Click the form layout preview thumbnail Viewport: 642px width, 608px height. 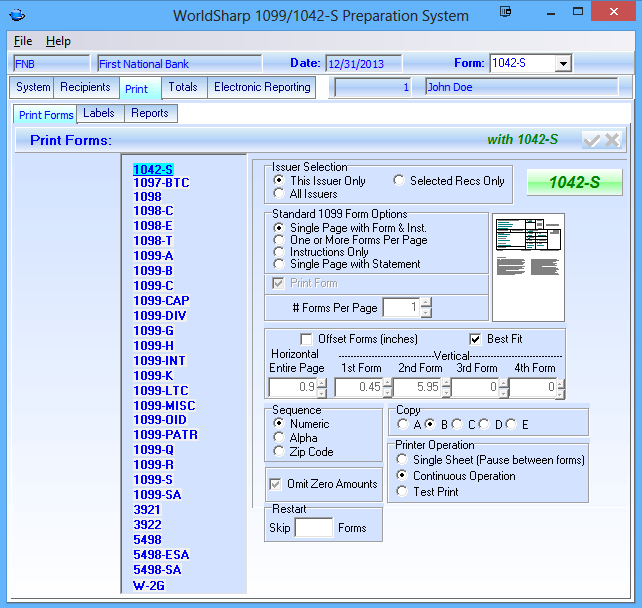(528, 252)
